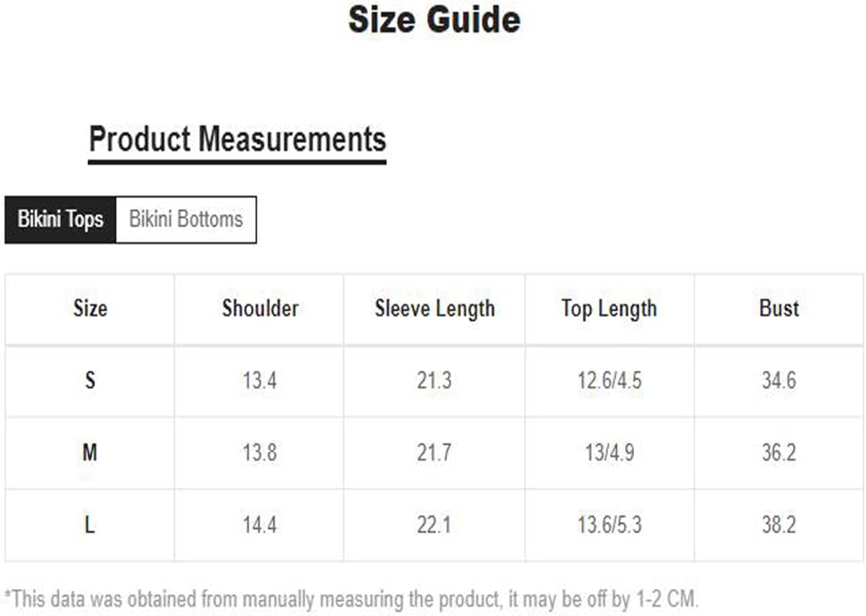Viewport: 866px width, 616px height.
Task: Click the 38.2 bust value
Action: 779,525
